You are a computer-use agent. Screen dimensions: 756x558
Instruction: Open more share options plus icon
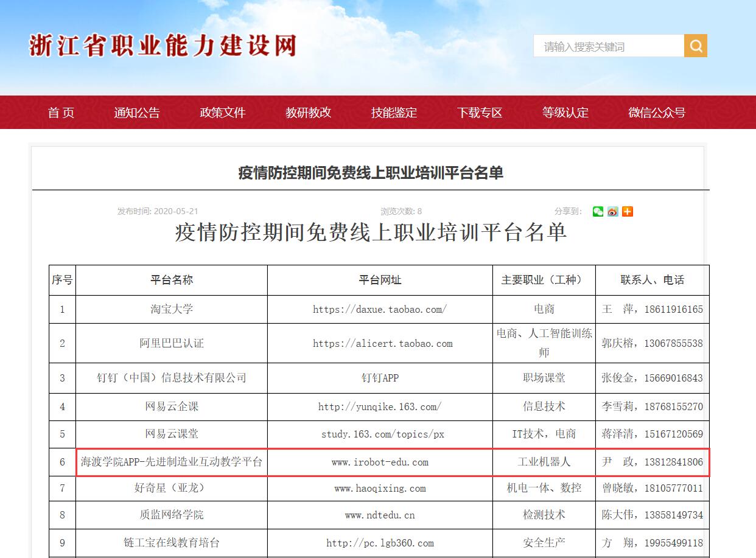[628, 212]
